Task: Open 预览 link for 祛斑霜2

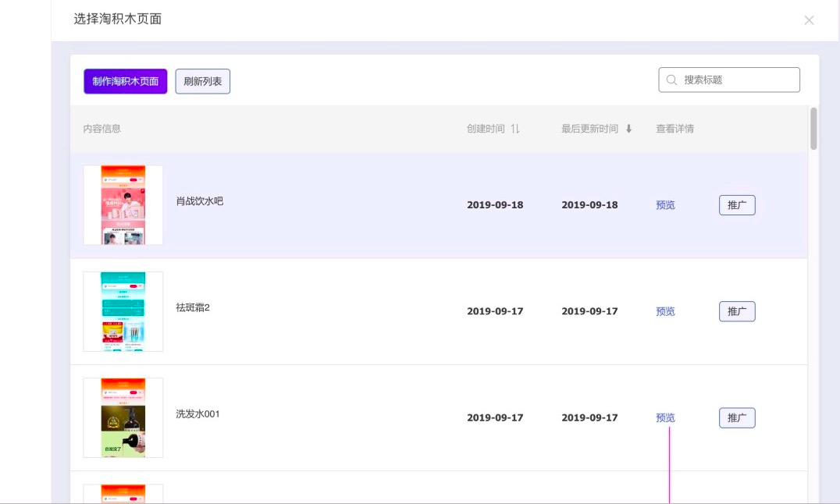Action: click(665, 311)
